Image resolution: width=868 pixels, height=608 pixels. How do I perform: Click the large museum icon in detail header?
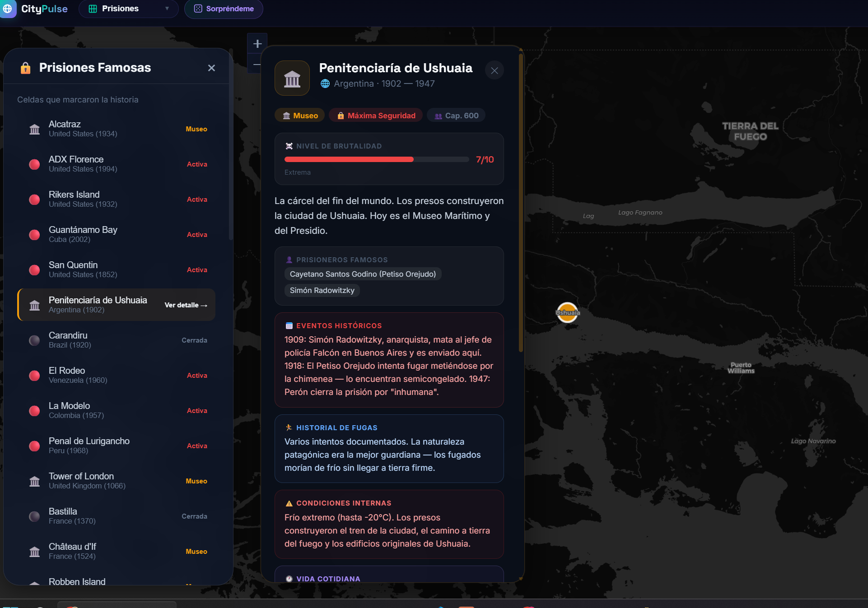click(x=292, y=78)
